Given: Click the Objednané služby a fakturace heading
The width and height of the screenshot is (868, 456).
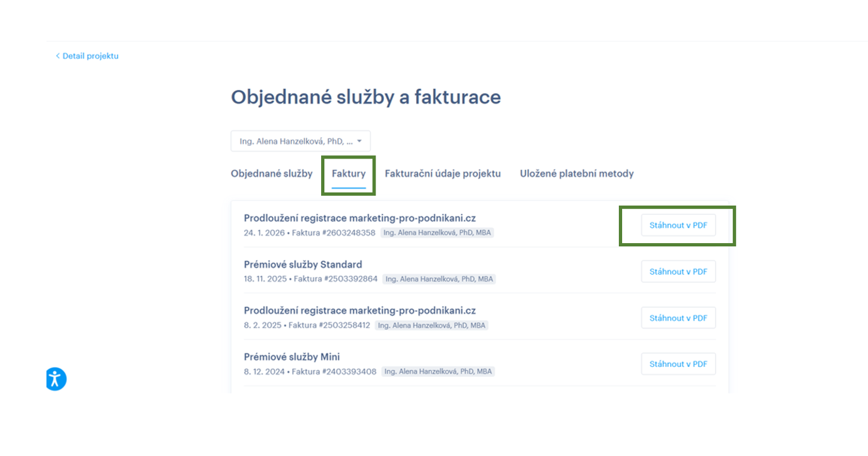Looking at the screenshot, I should 365,97.
